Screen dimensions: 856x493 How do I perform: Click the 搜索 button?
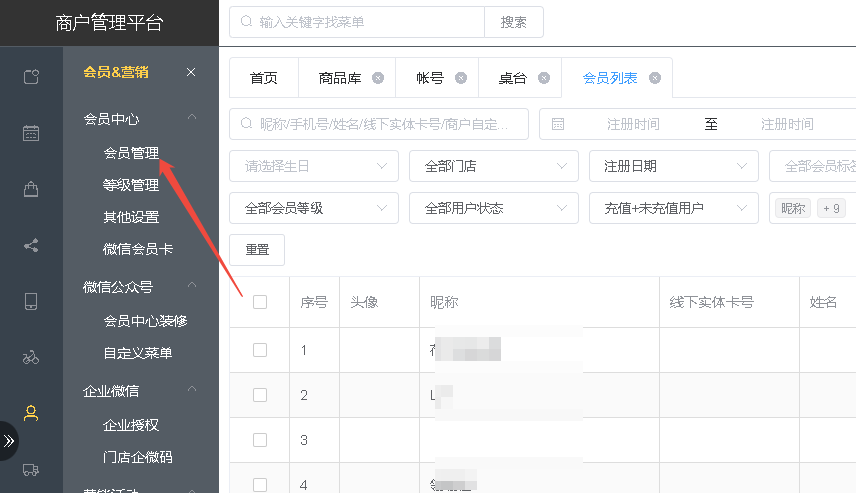coord(513,22)
